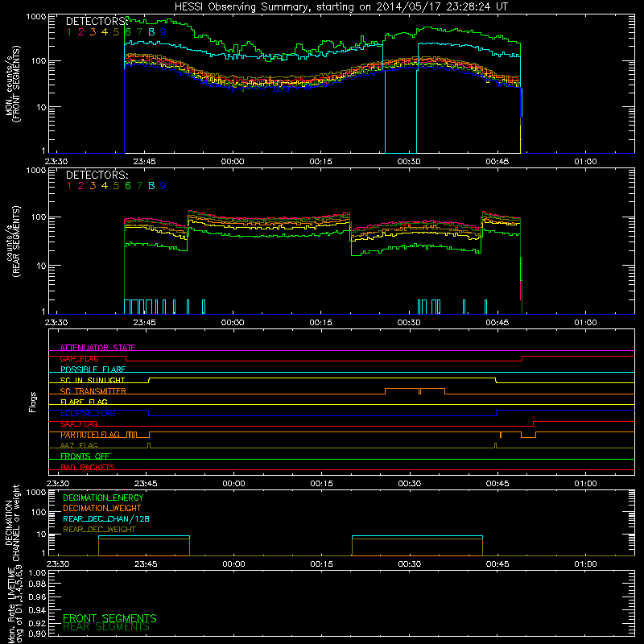Screen dimensions: 644x644
Task: Click the HESSI Observing Summary title text
Action: (x=341, y=6)
